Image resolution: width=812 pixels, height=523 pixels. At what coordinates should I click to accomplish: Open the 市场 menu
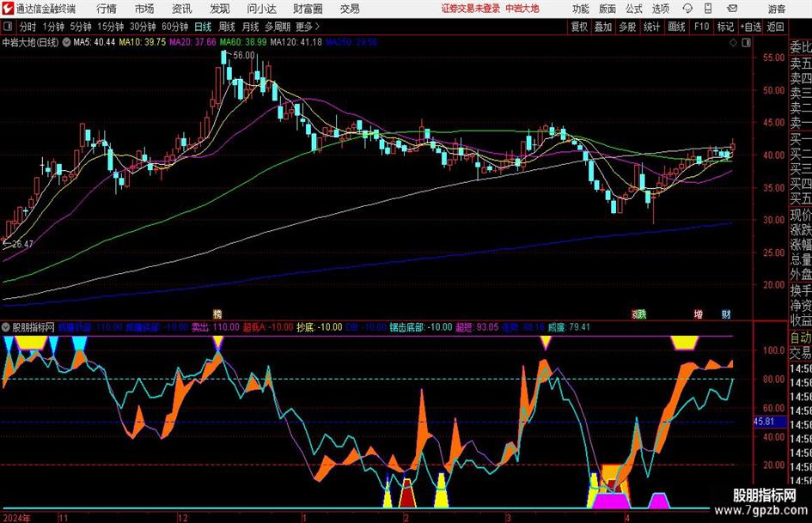tap(144, 9)
